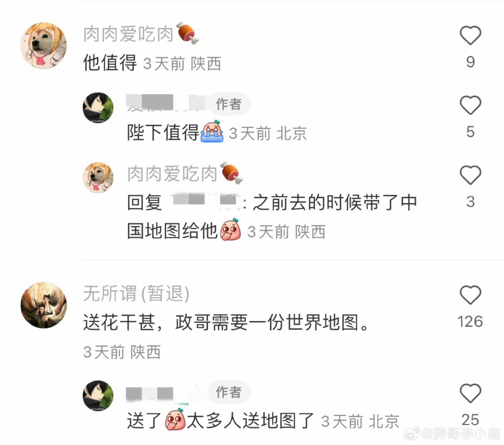
Task: Tap 作者 badge on bottom author reply
Action: 229,392
